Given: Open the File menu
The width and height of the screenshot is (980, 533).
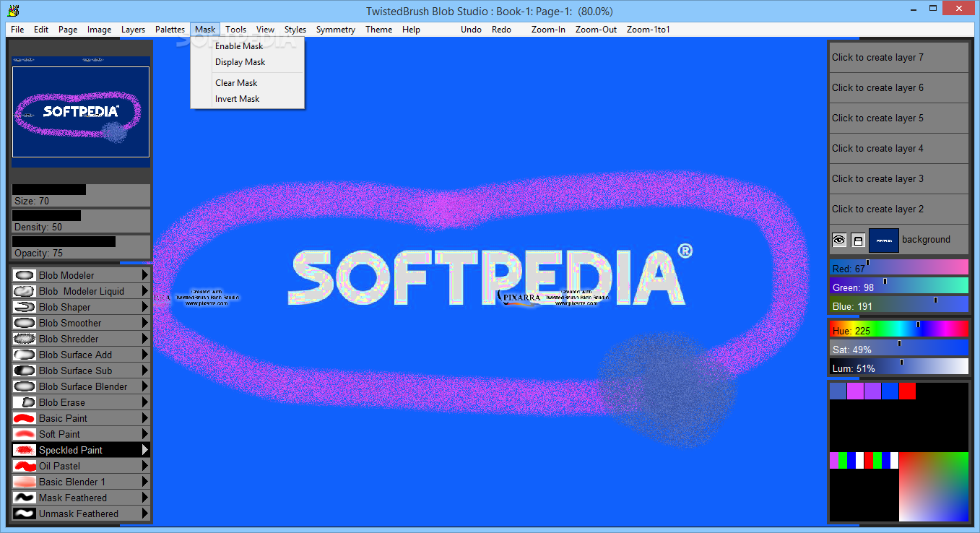Looking at the screenshot, I should [x=17, y=30].
